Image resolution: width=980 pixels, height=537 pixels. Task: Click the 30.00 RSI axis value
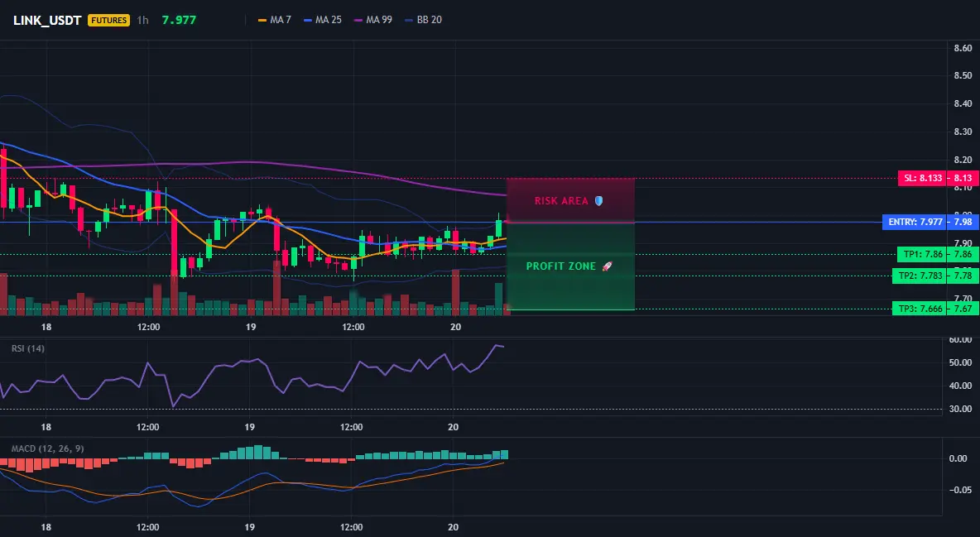click(961, 409)
